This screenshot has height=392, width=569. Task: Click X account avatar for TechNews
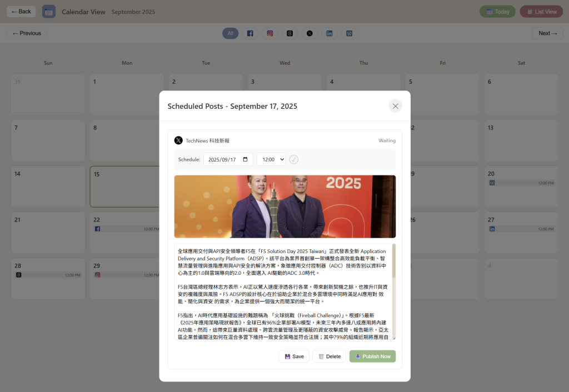(178, 140)
